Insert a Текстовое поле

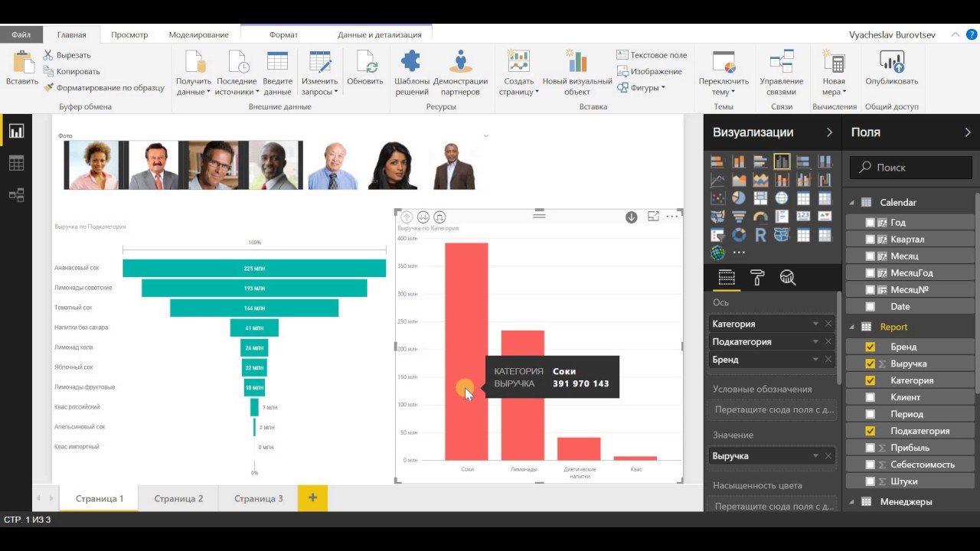pos(652,55)
